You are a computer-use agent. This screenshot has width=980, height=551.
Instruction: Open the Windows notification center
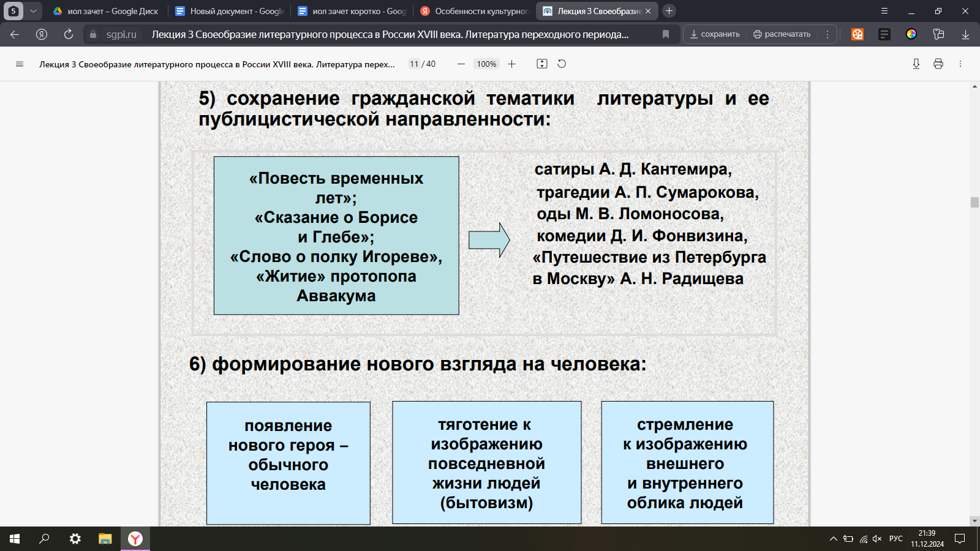click(x=960, y=539)
